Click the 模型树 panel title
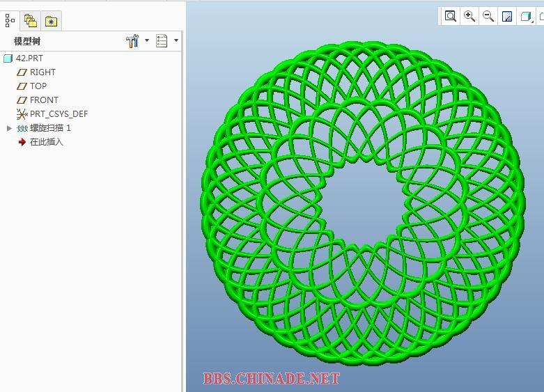 point(27,41)
